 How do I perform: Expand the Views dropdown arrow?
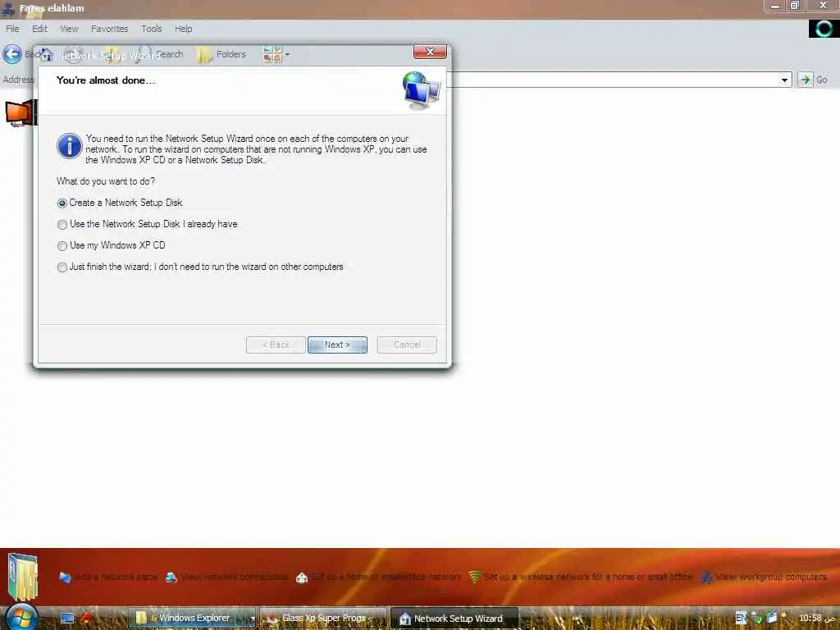point(288,55)
